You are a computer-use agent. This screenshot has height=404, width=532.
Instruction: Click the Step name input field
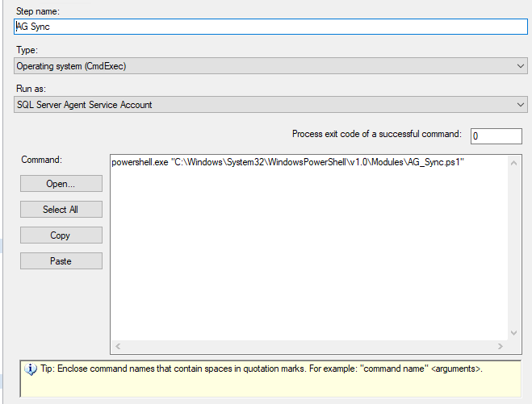(x=270, y=27)
